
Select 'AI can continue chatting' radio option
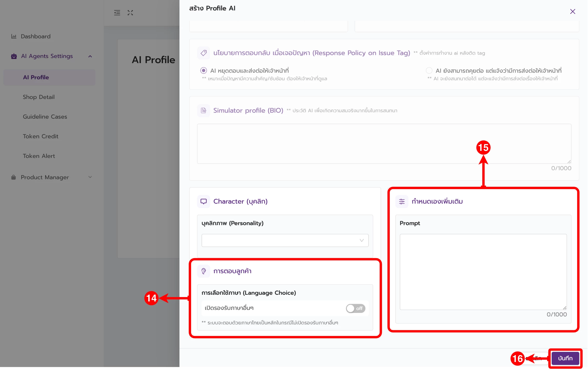pyautogui.click(x=429, y=71)
